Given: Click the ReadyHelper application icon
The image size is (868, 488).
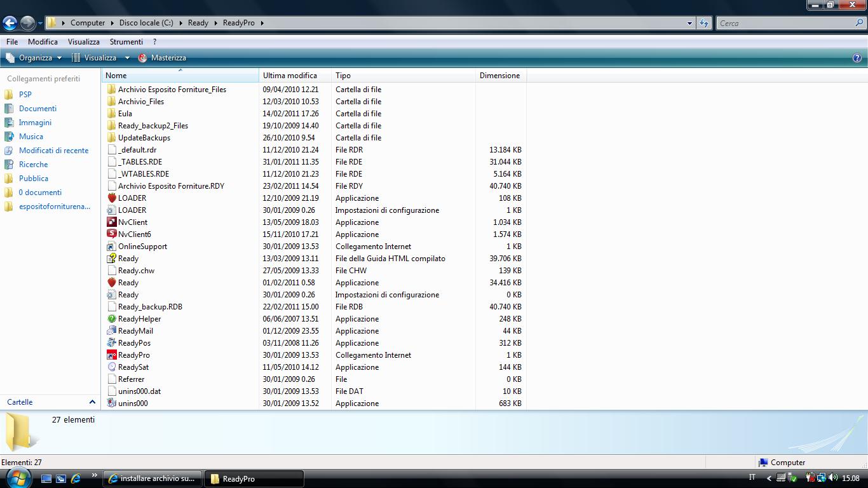Looking at the screenshot, I should pos(112,319).
